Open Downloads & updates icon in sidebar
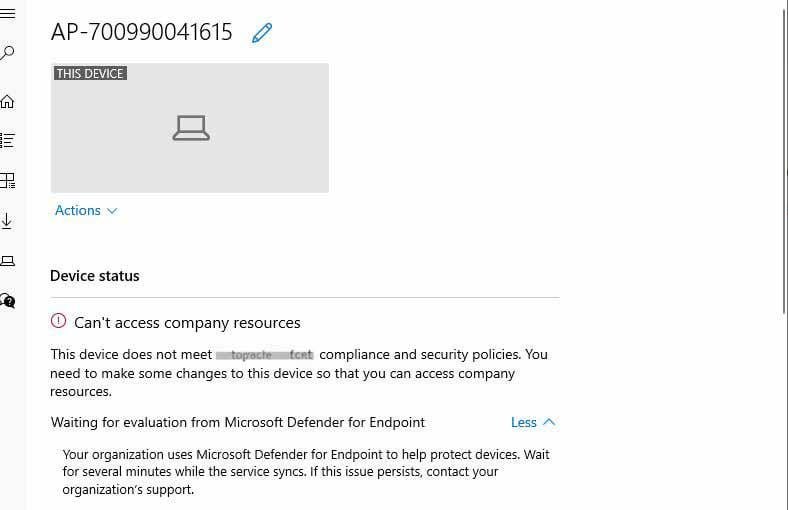The image size is (788, 510). (x=7, y=221)
